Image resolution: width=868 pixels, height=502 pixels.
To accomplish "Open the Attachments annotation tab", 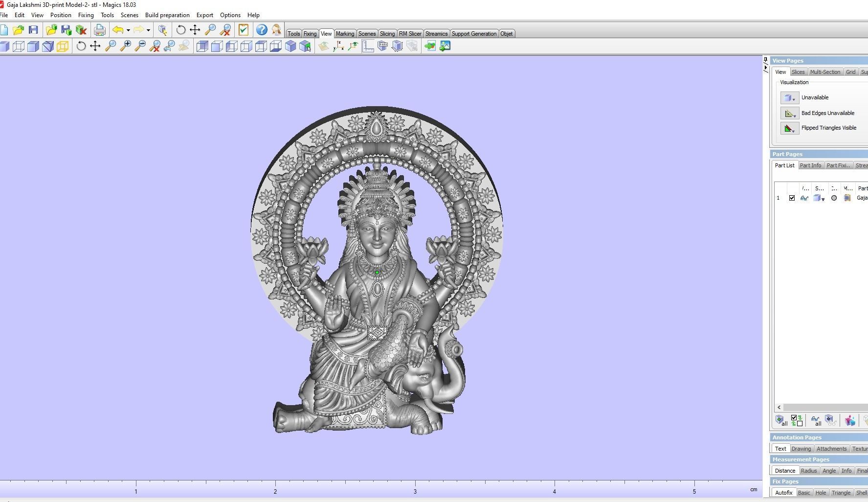I will pyautogui.click(x=831, y=449).
